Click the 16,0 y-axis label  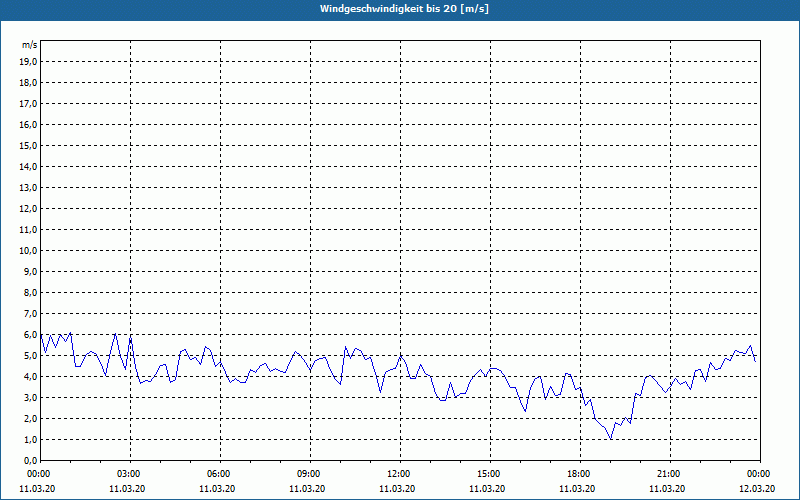pyautogui.click(x=28, y=124)
